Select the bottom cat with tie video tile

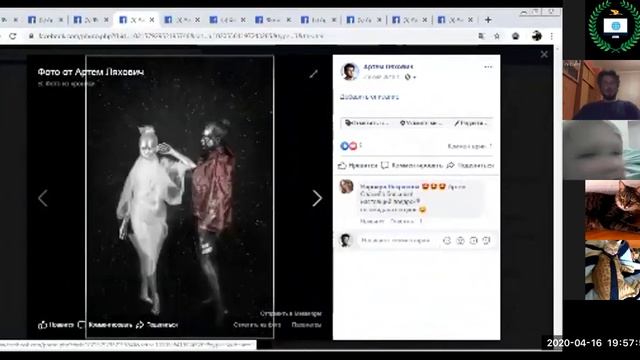(x=612, y=270)
